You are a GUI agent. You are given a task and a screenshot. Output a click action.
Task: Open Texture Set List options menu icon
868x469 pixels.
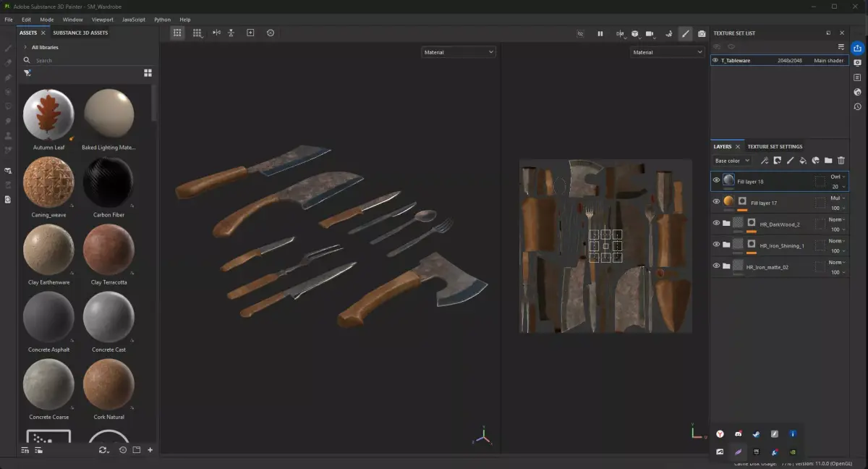[x=841, y=47]
